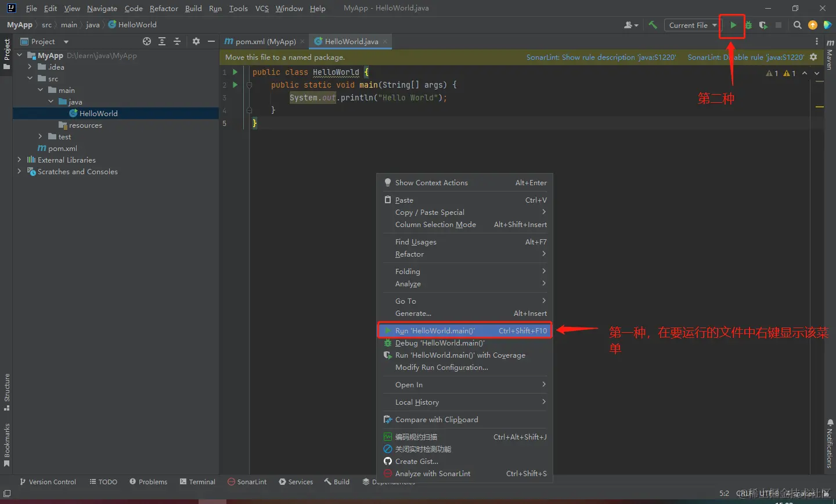Open the Terminal tool window button

coord(197,481)
